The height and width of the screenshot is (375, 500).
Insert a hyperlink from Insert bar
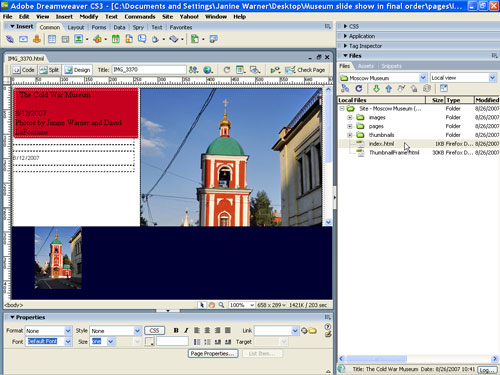(x=10, y=39)
